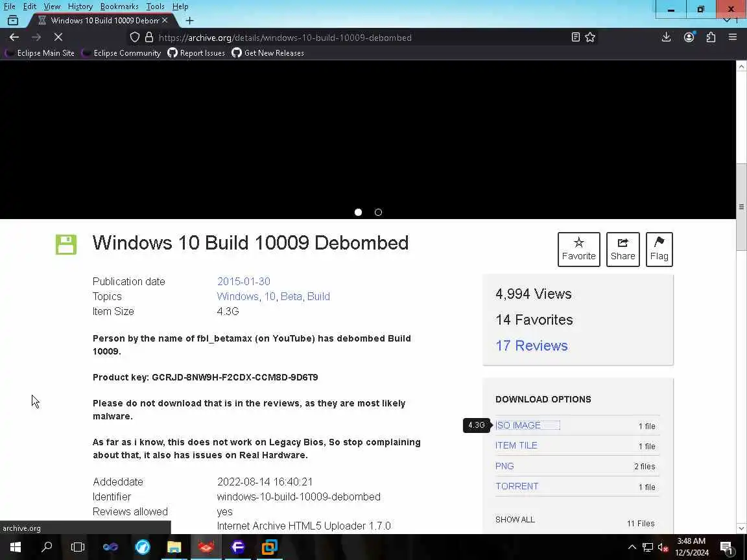Open taskbar Search magnifier
Image resolution: width=747 pixels, height=560 pixels.
[x=47, y=547]
